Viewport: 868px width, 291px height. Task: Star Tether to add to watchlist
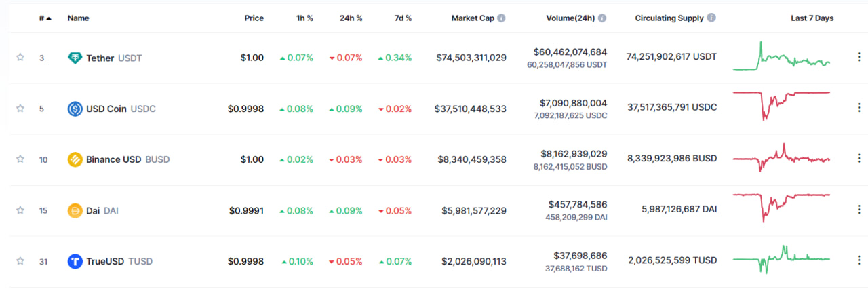pos(20,58)
